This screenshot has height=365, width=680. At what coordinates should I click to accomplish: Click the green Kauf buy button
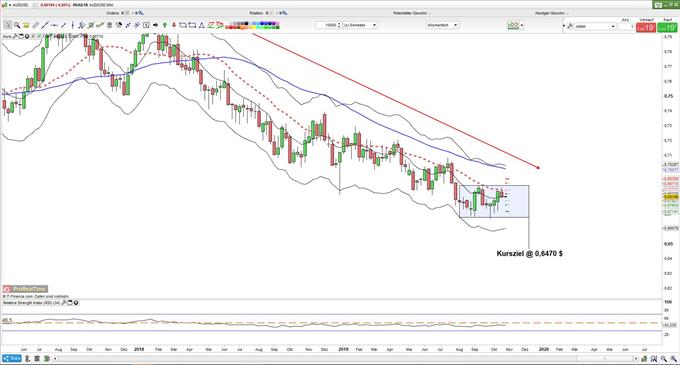click(667, 27)
